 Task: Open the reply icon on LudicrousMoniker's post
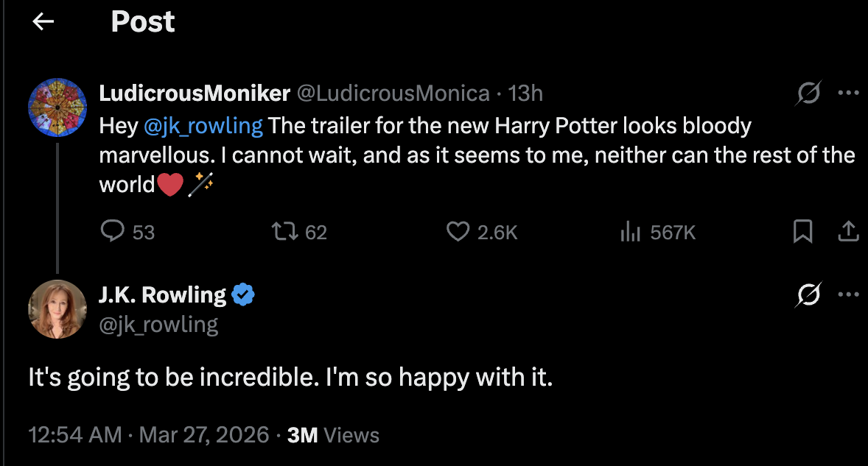pyautogui.click(x=112, y=232)
